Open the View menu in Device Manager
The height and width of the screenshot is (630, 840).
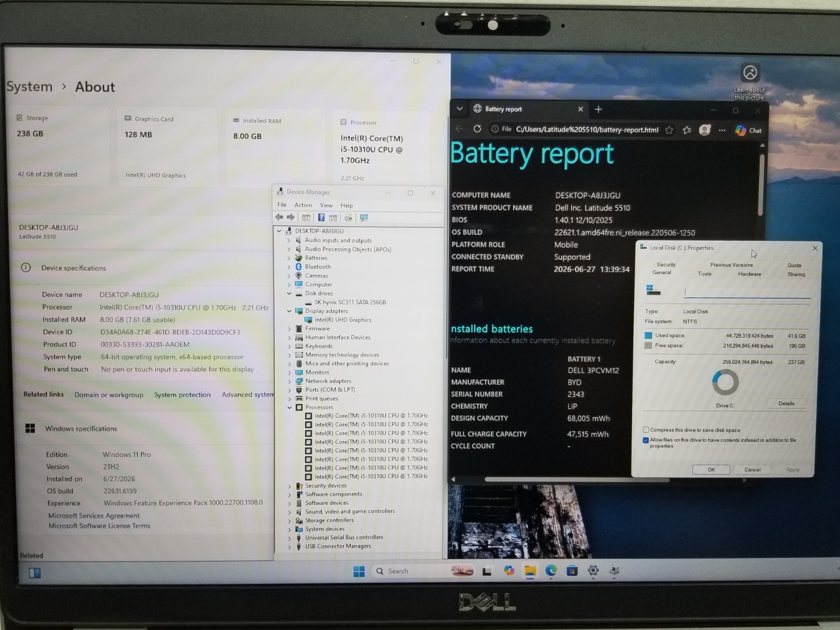click(x=326, y=205)
